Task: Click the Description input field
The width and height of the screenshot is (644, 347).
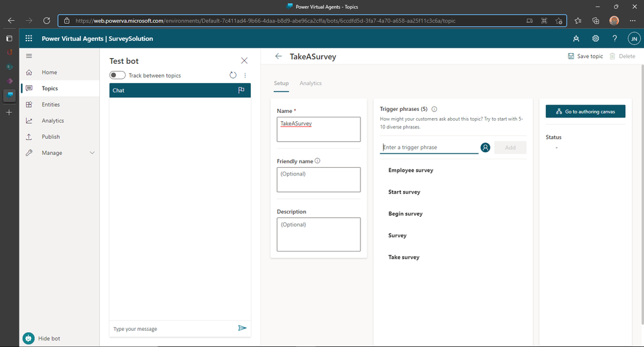Action: pyautogui.click(x=318, y=234)
